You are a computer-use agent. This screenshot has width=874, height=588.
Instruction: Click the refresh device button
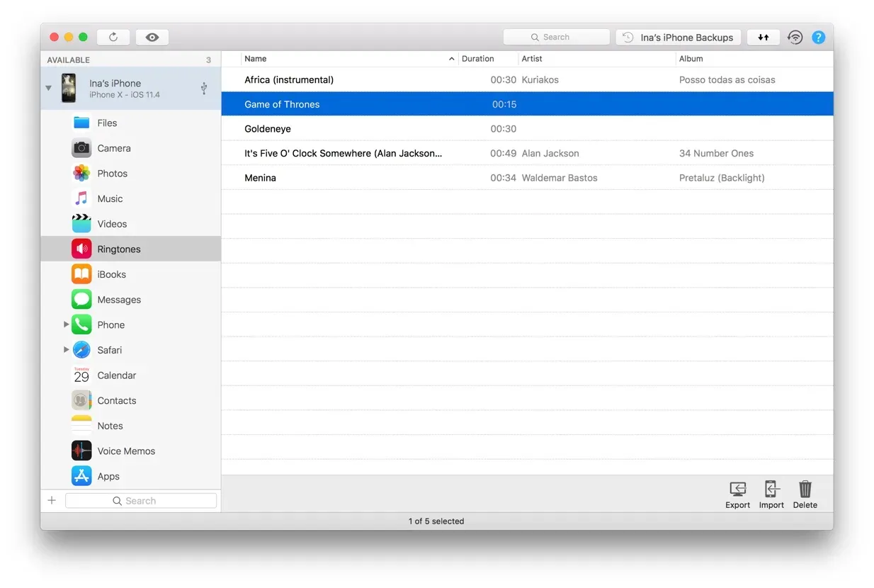pyautogui.click(x=113, y=36)
